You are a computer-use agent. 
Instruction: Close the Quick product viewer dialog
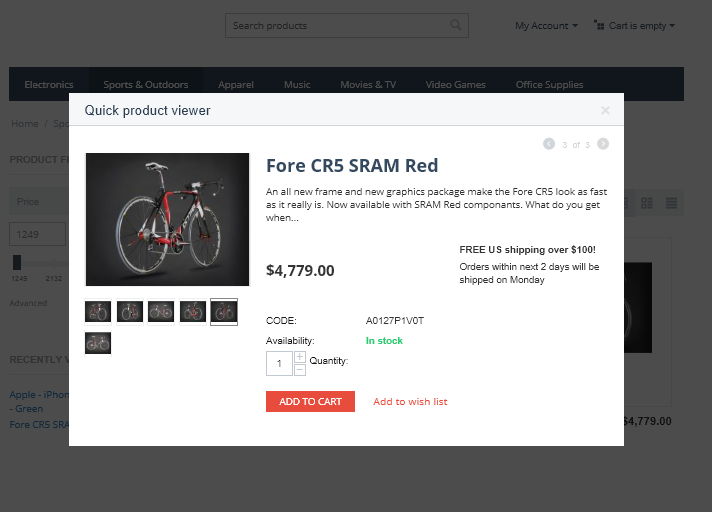click(605, 110)
